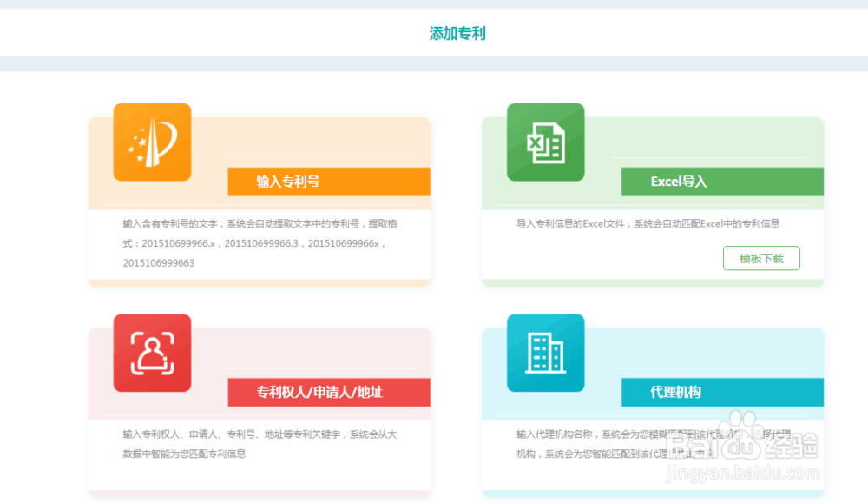The image size is (868, 503).
Task: Select the 输入专利号 orange banner
Action: point(329,182)
